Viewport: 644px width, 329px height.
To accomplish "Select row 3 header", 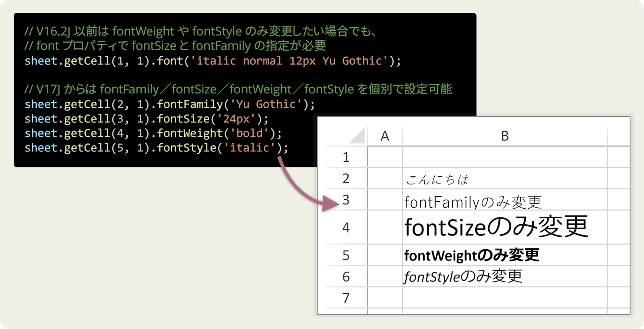I will 346,200.
